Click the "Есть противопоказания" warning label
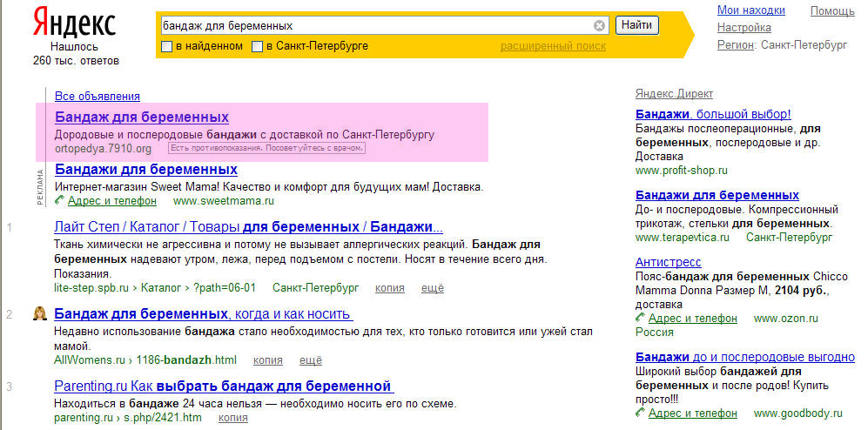 [266, 149]
